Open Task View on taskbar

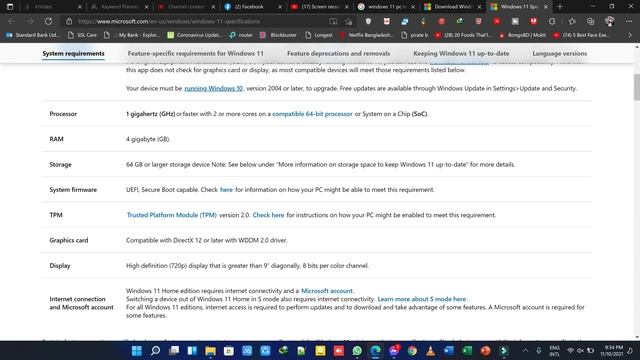tap(174, 351)
